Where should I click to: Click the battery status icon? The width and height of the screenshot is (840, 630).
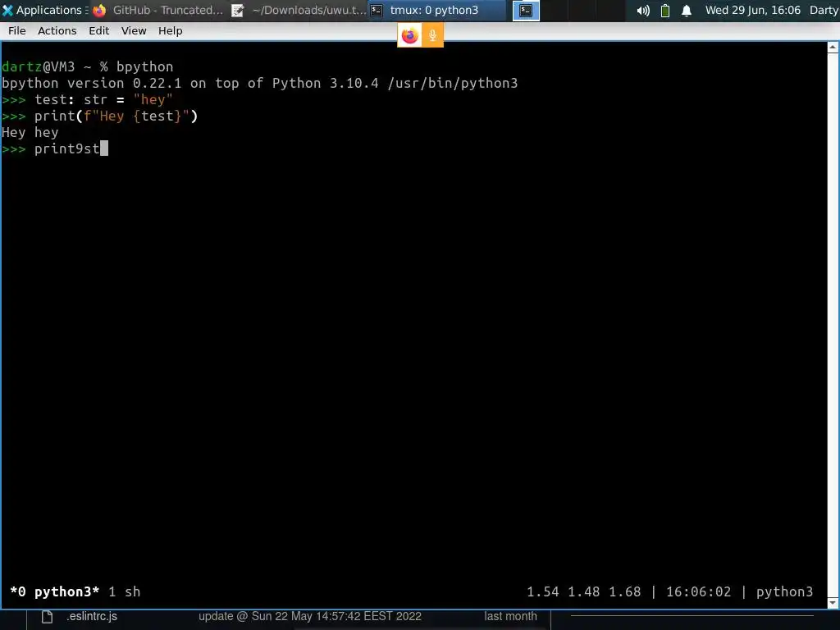[x=664, y=11]
